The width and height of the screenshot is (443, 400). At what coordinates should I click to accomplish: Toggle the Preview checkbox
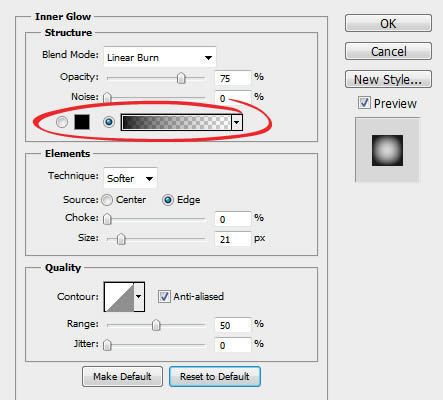(x=364, y=103)
